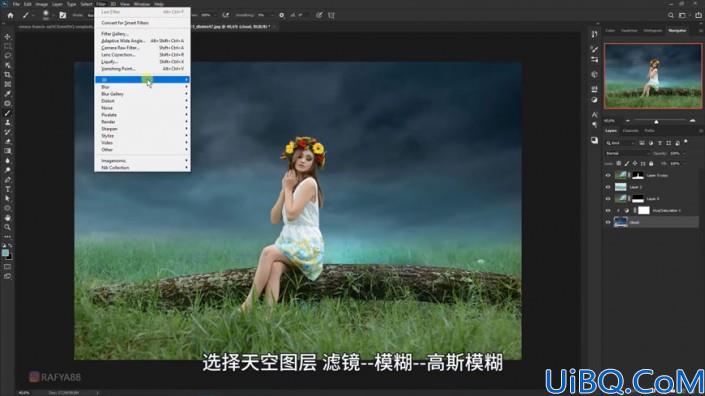Select the Frame tool
Viewport: 705px width, 396px height.
(8, 84)
